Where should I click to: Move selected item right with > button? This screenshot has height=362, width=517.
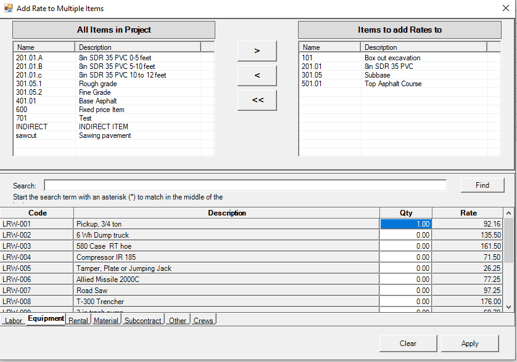[x=257, y=51]
